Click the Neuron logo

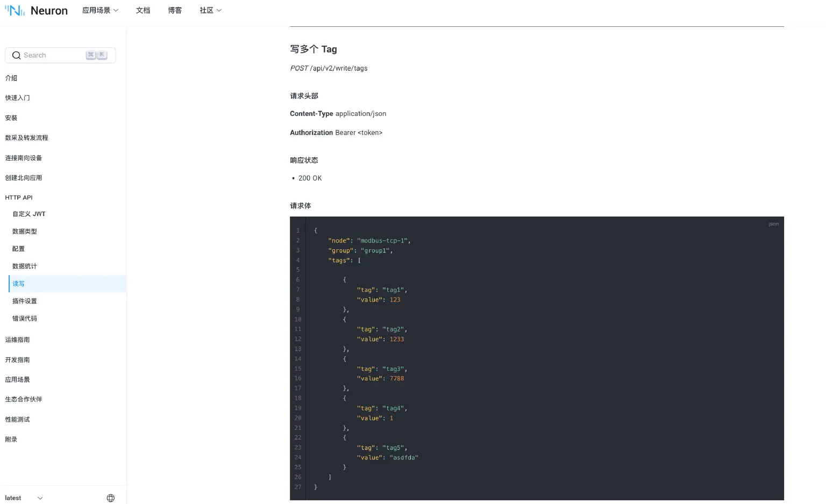[36, 10]
